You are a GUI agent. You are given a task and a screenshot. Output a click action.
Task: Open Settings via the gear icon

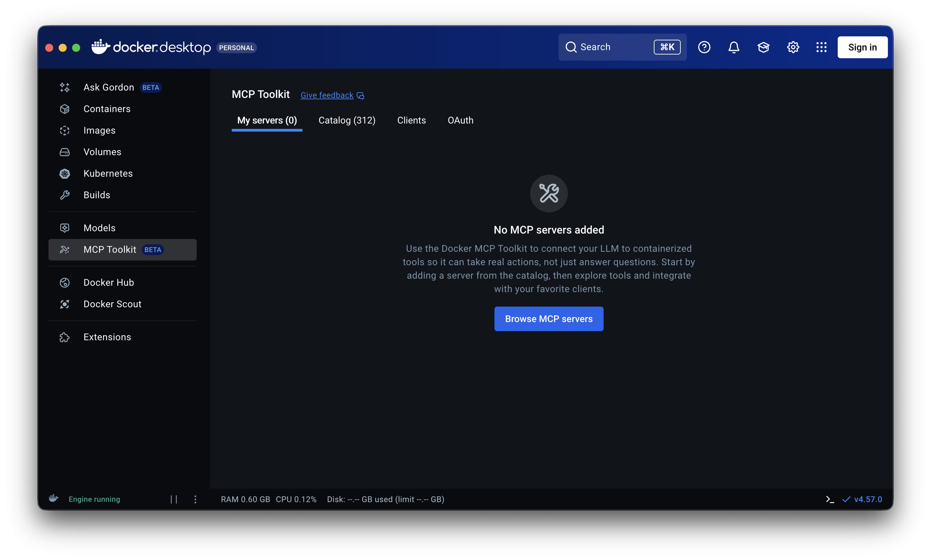(x=793, y=47)
